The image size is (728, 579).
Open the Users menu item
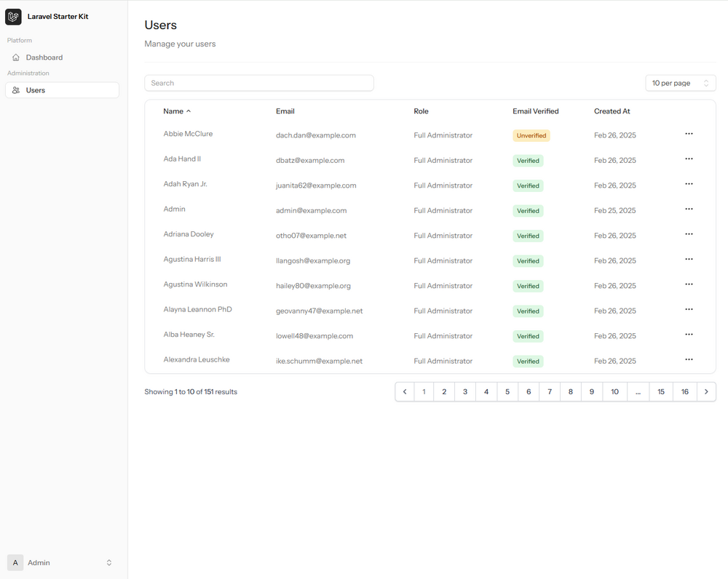coord(62,90)
